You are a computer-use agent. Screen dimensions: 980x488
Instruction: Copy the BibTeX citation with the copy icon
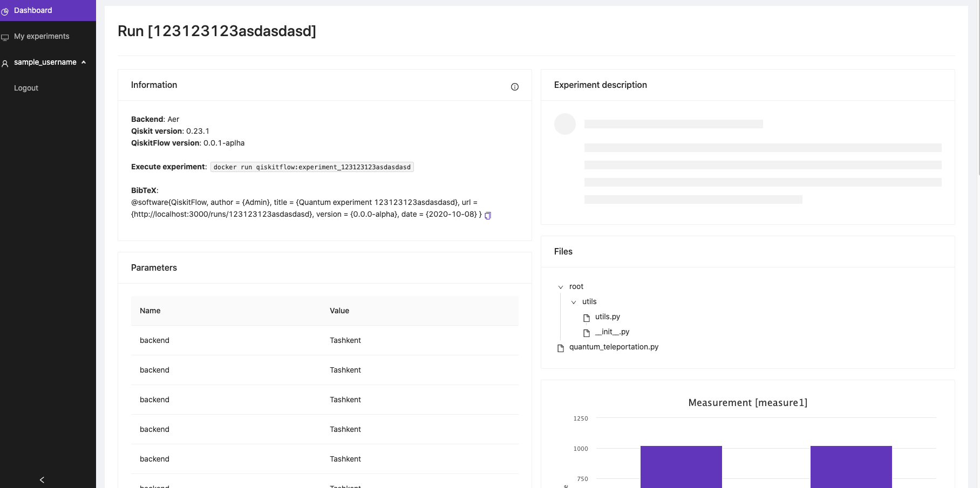click(488, 215)
